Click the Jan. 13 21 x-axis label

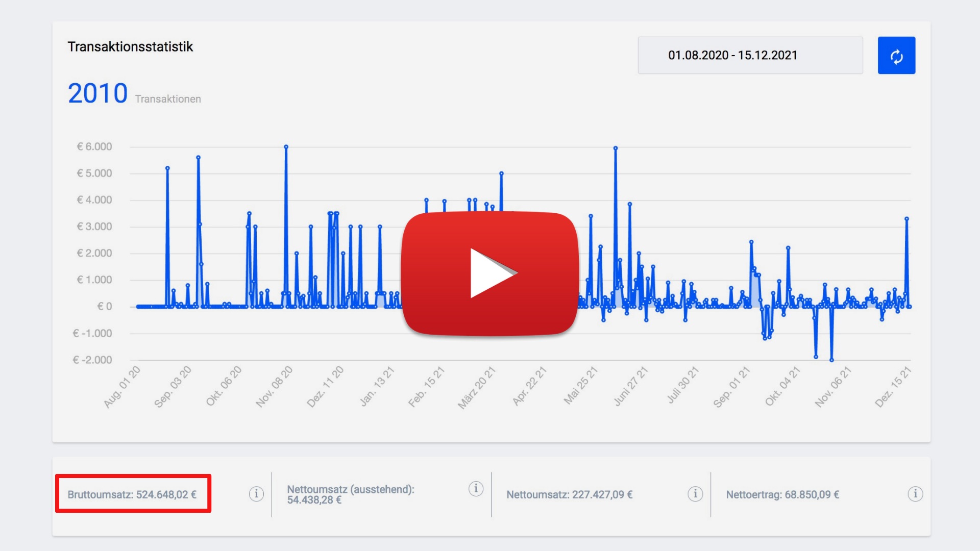377,387
